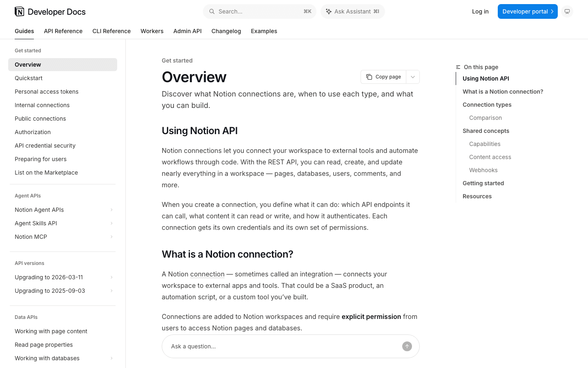Select the Admin API tab
The image size is (588, 368).
pos(187,31)
